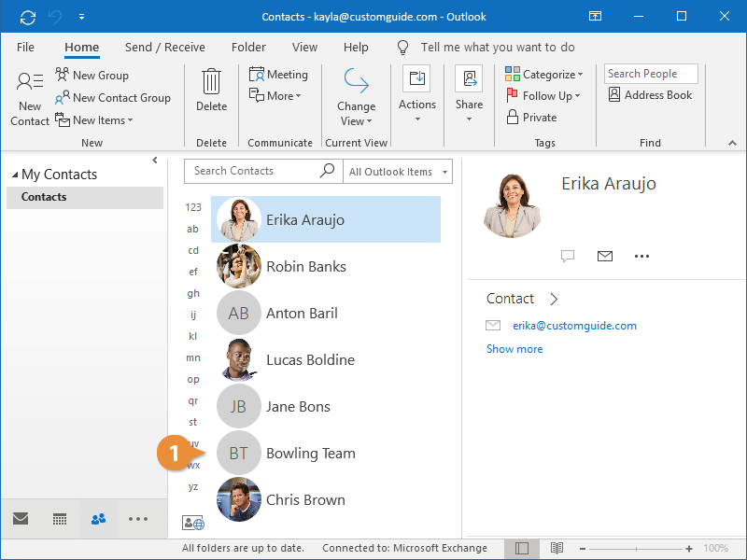Image resolution: width=747 pixels, height=560 pixels.
Task: Click the email envelope icon under Erika's photo
Action: click(x=604, y=256)
